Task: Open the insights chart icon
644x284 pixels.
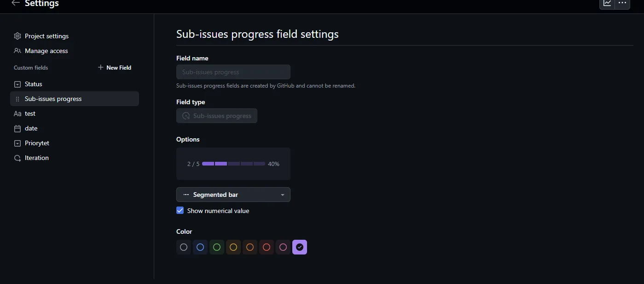Action: pyautogui.click(x=607, y=3)
